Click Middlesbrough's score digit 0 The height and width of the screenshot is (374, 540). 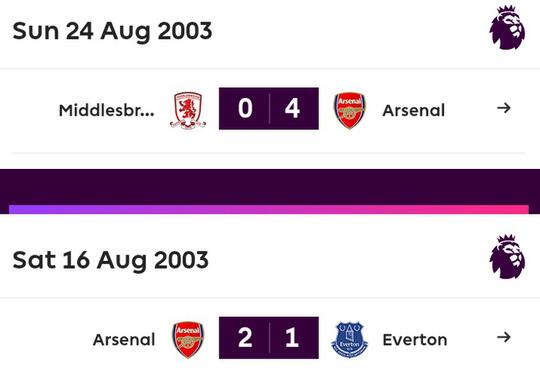(245, 108)
